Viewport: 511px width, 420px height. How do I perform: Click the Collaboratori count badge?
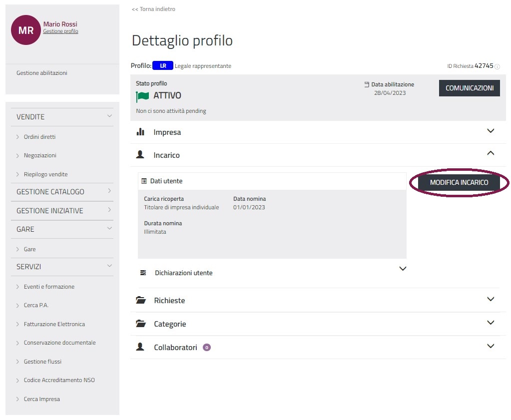click(207, 348)
